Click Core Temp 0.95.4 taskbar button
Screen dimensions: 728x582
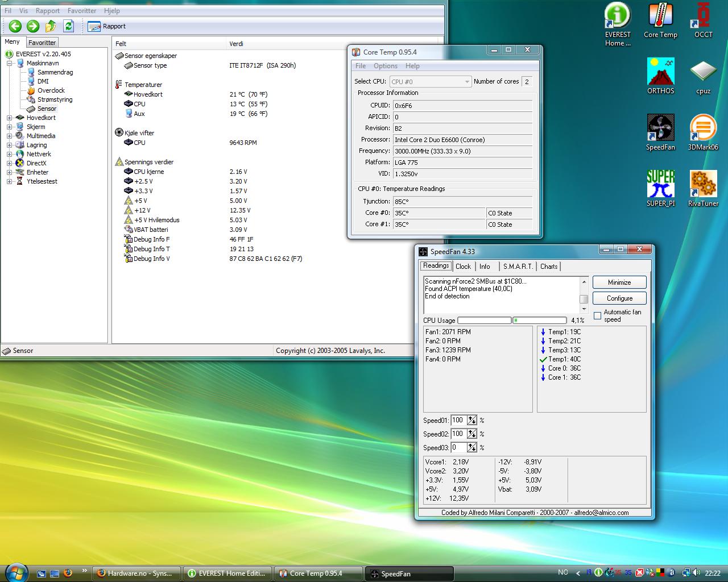pos(318,573)
